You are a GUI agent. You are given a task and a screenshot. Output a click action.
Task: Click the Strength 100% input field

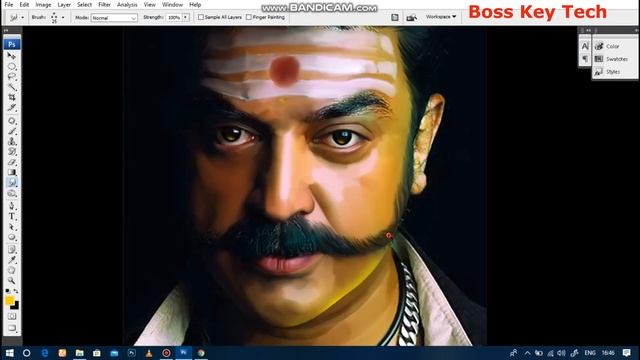pyautogui.click(x=174, y=18)
